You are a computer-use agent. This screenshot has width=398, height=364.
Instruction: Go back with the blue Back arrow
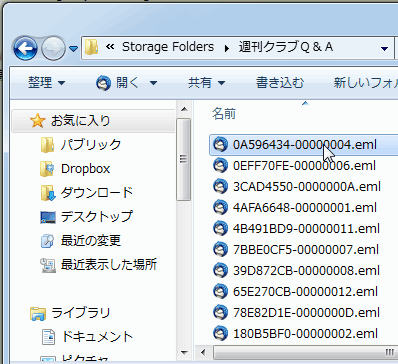[25, 49]
